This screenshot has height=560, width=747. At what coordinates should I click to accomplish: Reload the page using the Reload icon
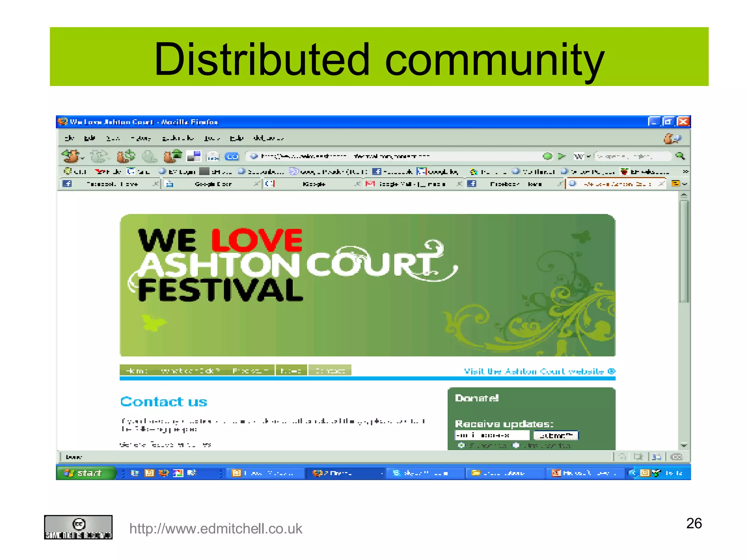[x=126, y=156]
